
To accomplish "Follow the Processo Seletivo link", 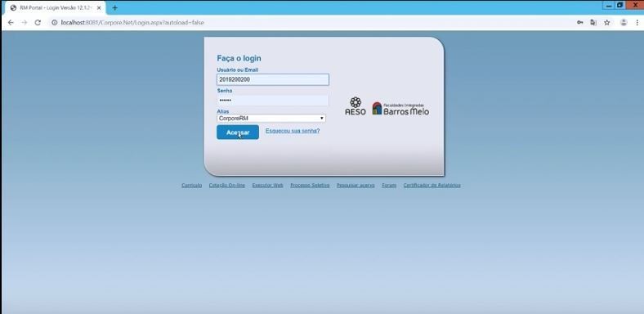I will click(x=310, y=186).
